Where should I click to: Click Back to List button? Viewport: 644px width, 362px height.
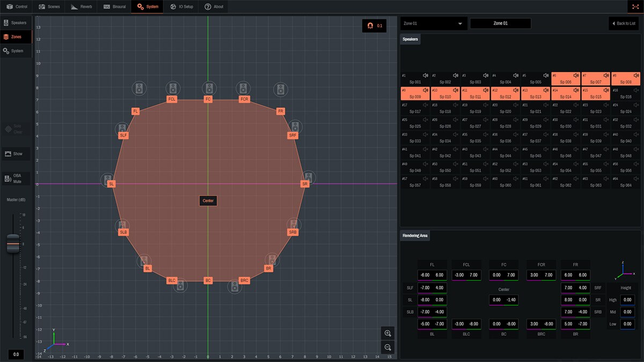click(623, 24)
